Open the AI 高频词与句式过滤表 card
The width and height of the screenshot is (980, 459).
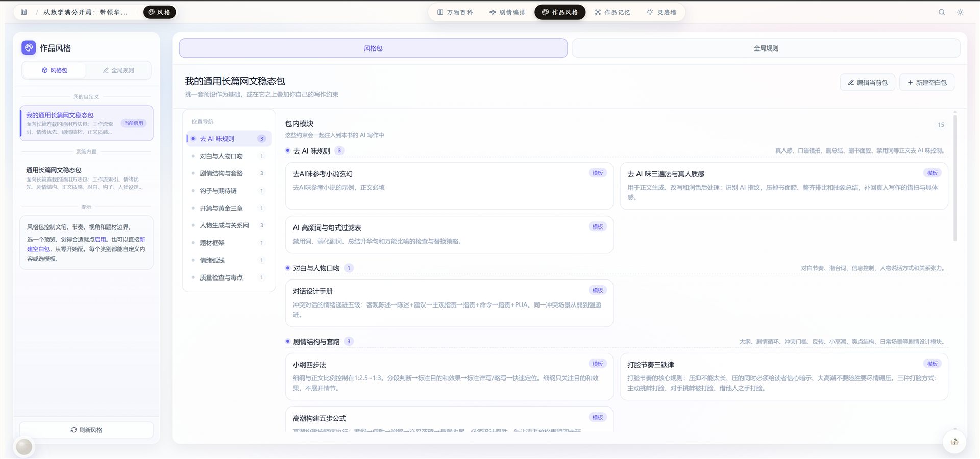pyautogui.click(x=449, y=235)
